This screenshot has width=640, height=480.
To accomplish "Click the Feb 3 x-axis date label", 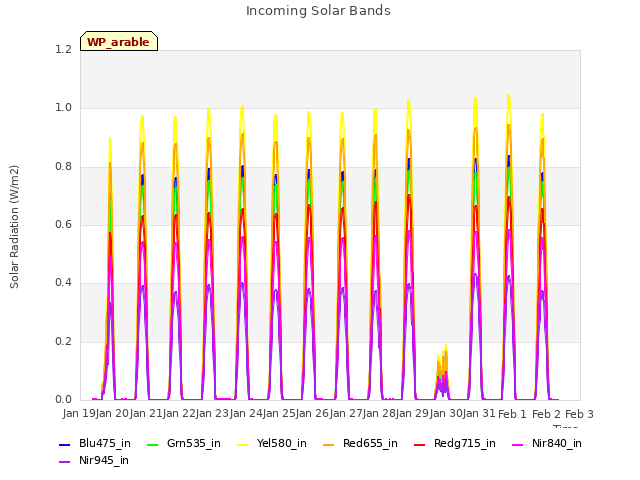I will tap(579, 414).
